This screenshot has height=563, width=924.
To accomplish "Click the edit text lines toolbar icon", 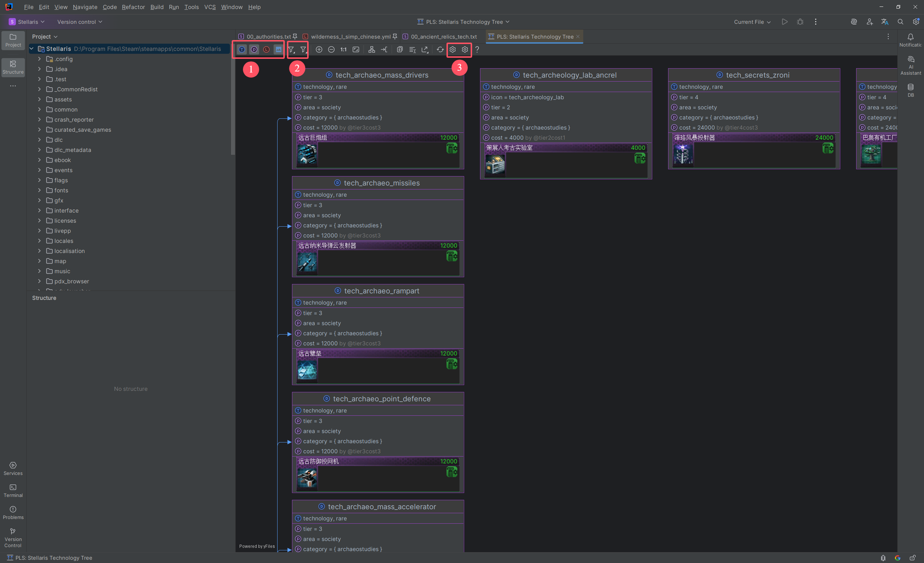I will 412,49.
